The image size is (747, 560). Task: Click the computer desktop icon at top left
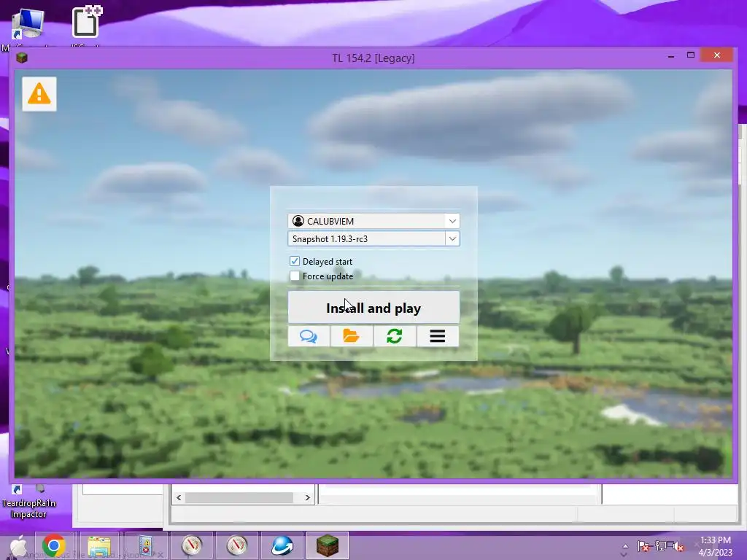pyautogui.click(x=28, y=24)
